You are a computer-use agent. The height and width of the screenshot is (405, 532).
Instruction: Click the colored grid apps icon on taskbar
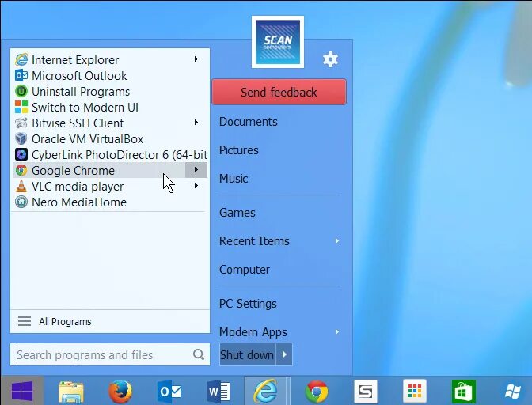click(415, 392)
